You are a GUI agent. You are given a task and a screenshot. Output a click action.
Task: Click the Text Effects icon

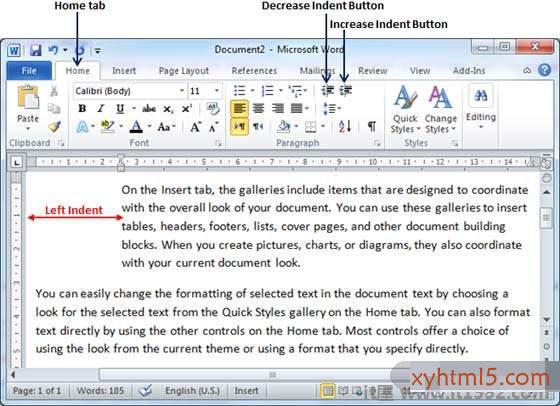[x=82, y=127]
